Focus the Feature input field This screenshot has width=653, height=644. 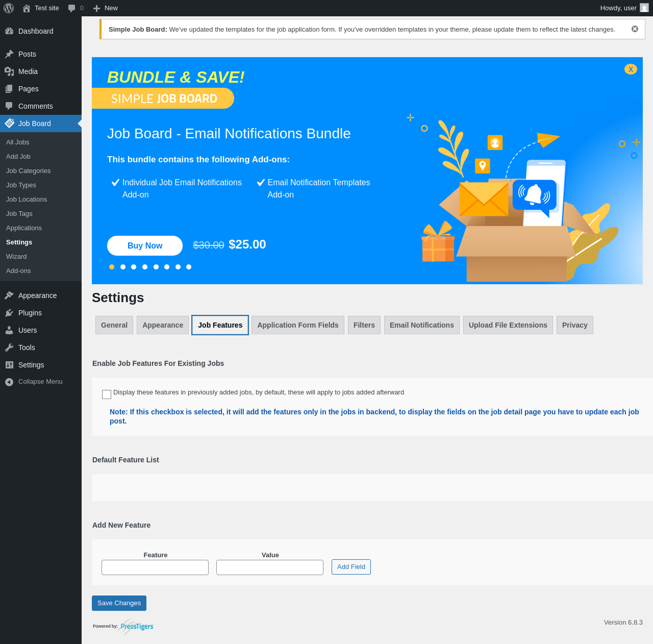point(155,567)
